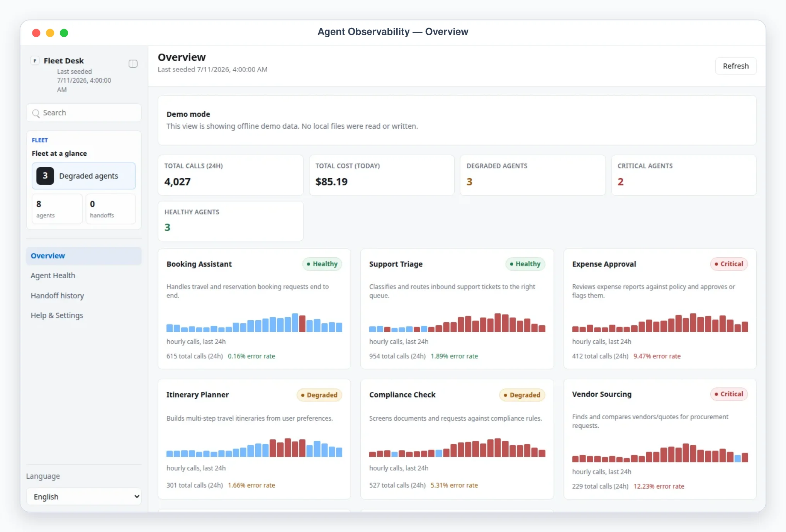The image size is (786, 532).
Task: Click the Critical badge on Vendor Sourcing
Action: (x=729, y=394)
